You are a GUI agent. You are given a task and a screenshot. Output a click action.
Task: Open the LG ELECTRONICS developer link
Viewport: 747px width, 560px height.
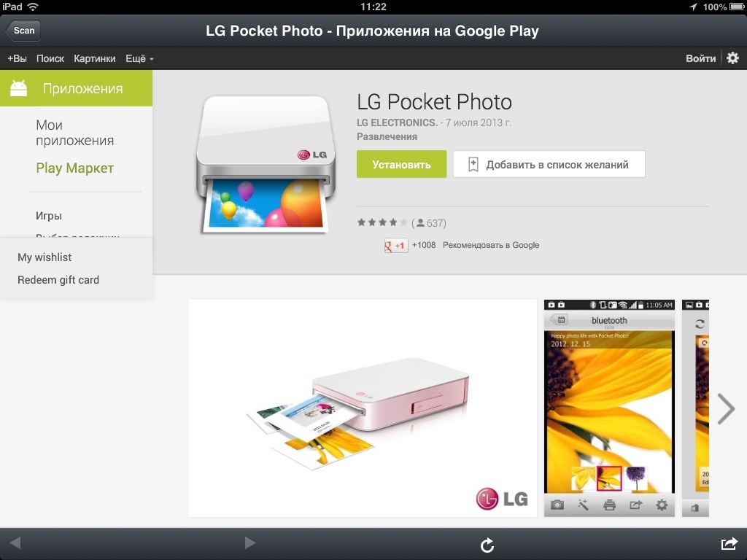397,122
